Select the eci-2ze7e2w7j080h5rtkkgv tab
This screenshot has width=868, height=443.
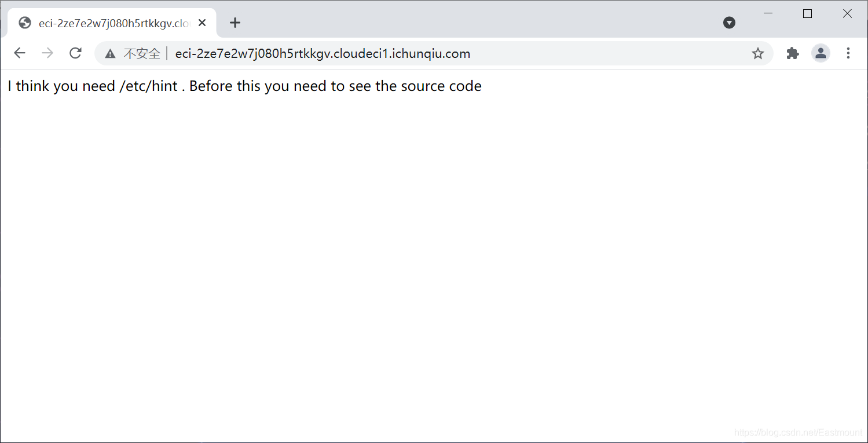tap(113, 23)
